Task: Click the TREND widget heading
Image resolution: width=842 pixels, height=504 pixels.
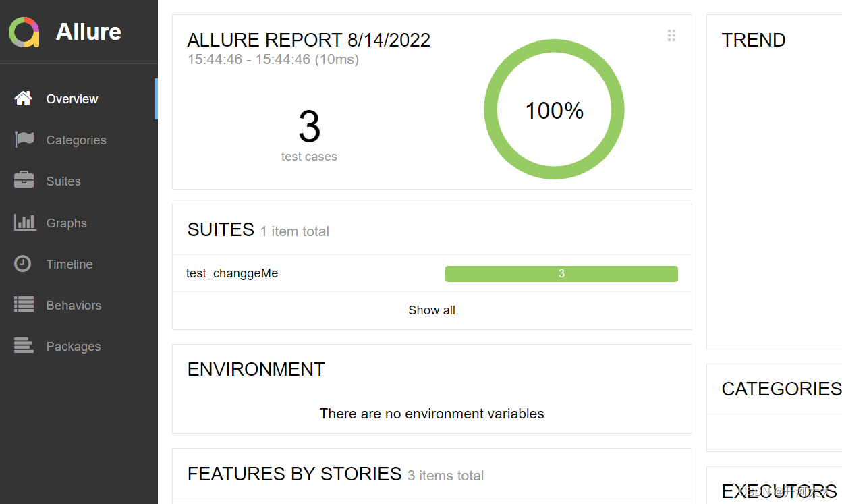Action: pyautogui.click(x=754, y=40)
